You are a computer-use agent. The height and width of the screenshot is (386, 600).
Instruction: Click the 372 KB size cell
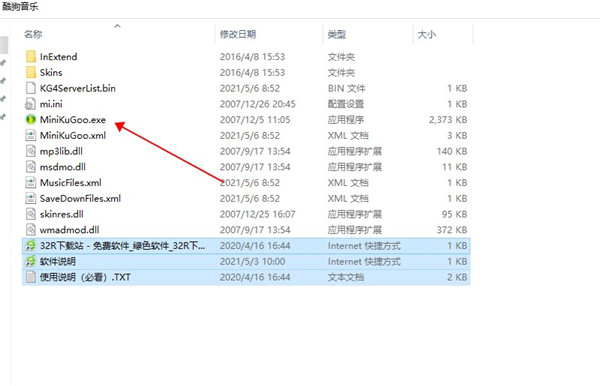pyautogui.click(x=452, y=230)
